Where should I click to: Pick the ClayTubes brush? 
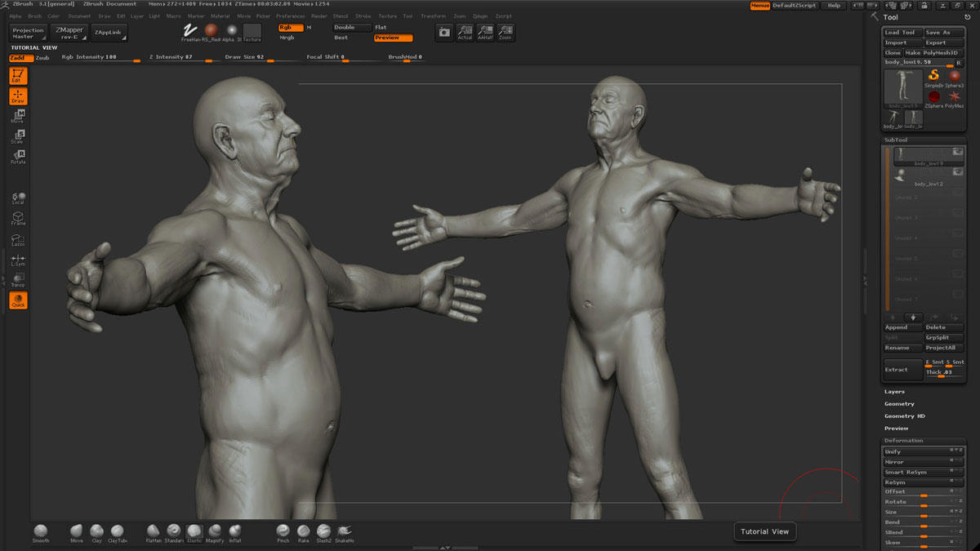[117, 531]
